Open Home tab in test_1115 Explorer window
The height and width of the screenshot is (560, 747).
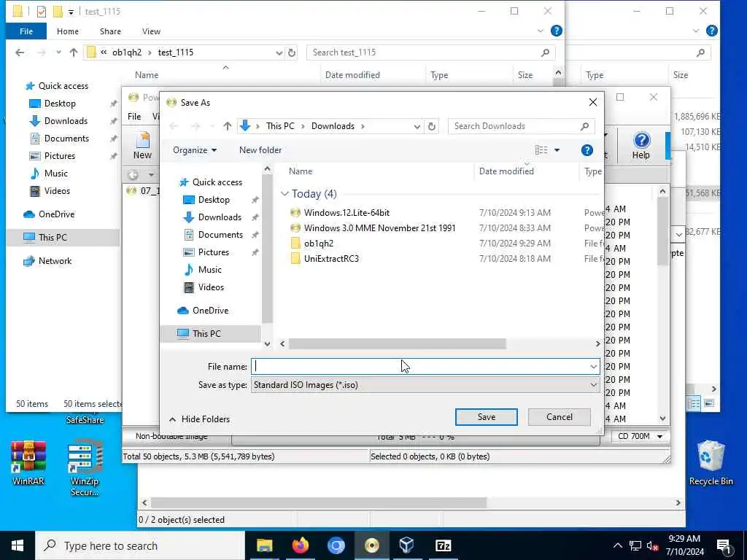tap(68, 31)
